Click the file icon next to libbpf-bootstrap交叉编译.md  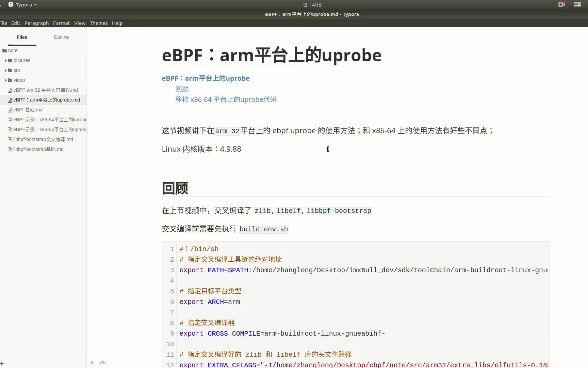(10, 139)
